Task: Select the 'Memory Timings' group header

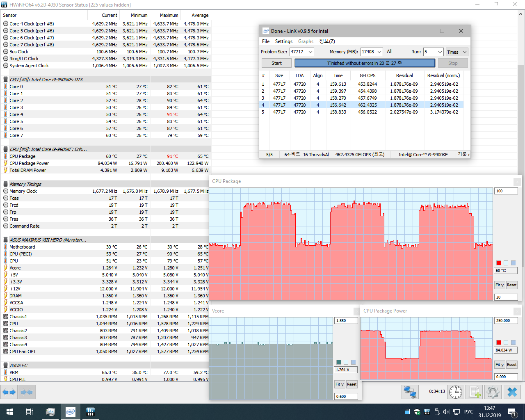Action: point(105,184)
